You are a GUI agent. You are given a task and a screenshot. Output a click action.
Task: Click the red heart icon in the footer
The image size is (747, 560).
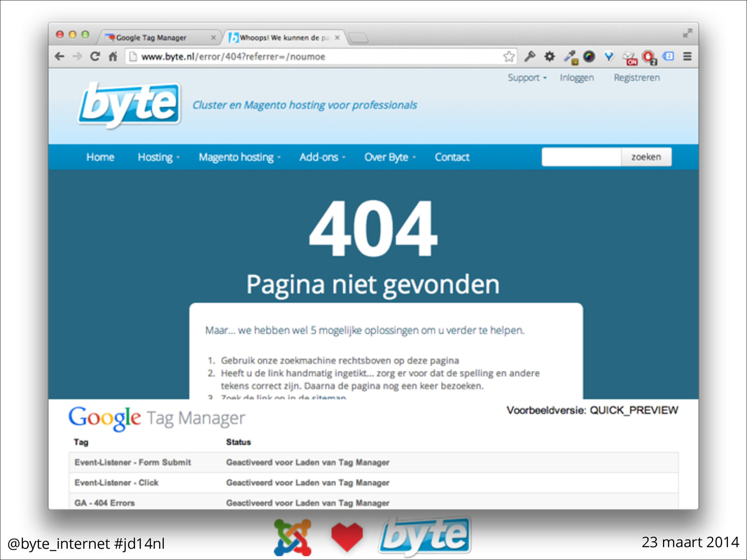click(347, 537)
